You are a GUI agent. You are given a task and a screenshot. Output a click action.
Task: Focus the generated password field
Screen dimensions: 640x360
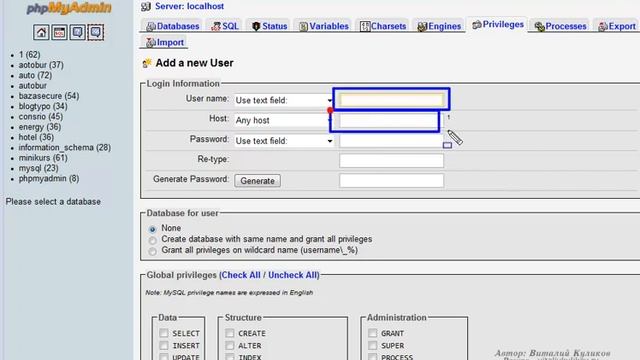(391, 180)
